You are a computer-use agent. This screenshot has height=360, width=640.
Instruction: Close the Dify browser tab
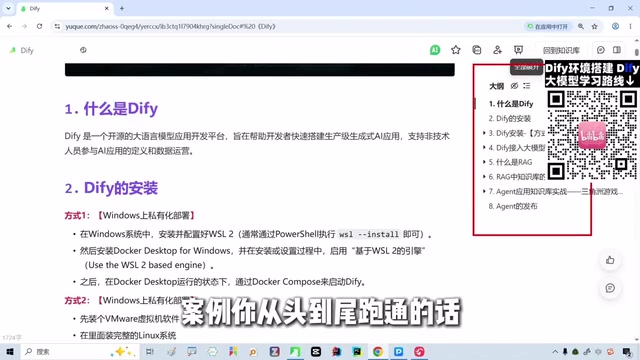107,8
